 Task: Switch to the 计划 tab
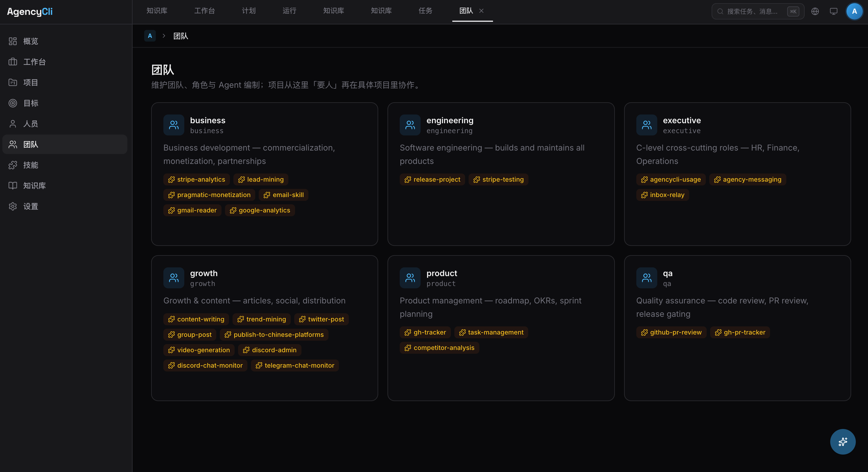tap(249, 11)
